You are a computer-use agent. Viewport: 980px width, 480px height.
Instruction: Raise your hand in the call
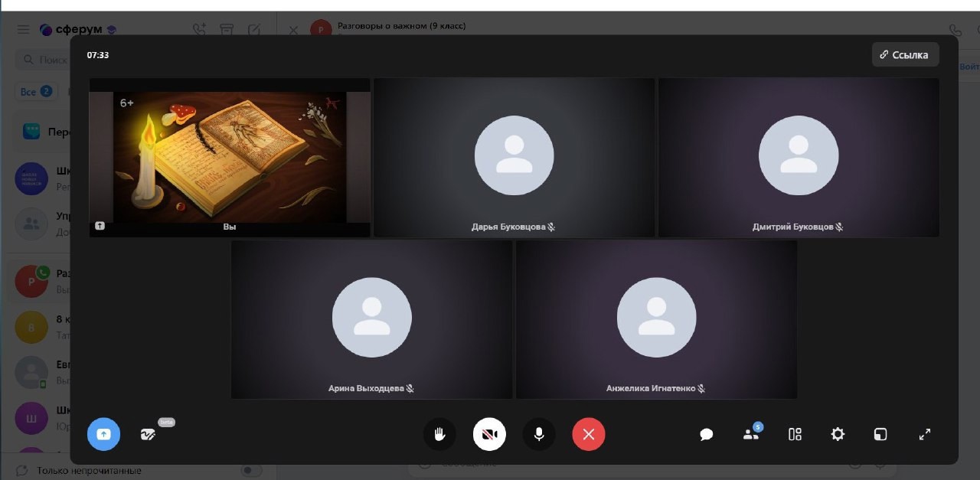tap(439, 434)
